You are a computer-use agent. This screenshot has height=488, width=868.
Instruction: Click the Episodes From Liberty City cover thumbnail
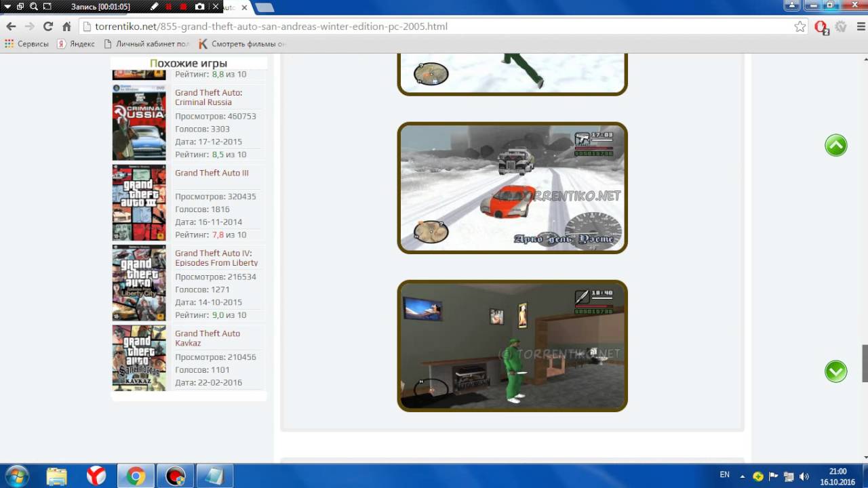139,283
